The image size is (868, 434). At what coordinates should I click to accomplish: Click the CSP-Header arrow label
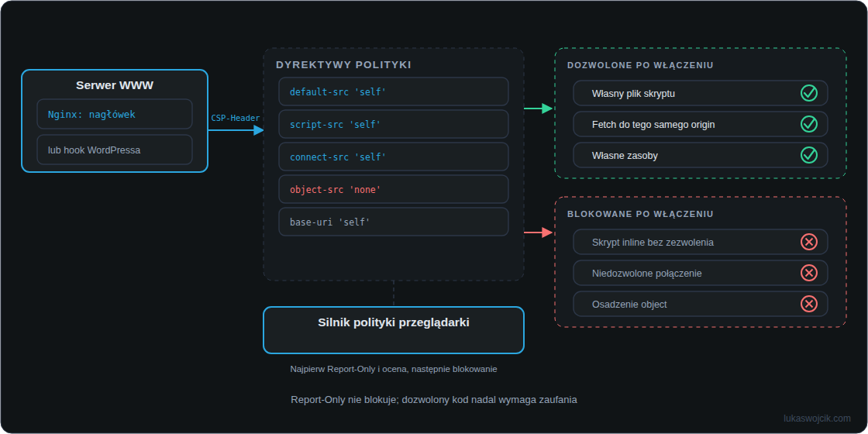click(x=236, y=118)
